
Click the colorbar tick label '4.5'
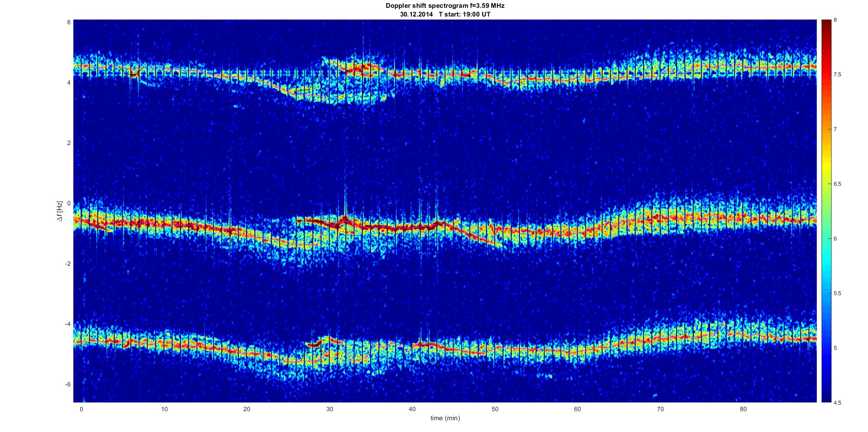837,403
